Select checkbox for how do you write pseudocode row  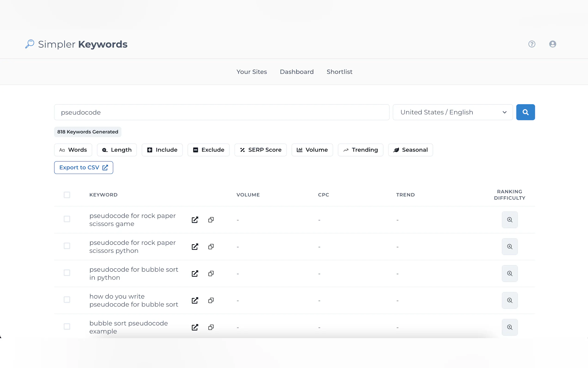click(67, 300)
